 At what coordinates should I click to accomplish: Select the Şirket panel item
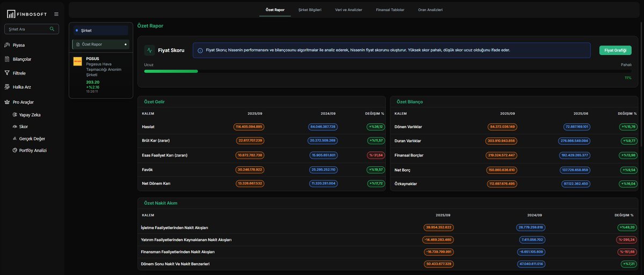pos(100,31)
